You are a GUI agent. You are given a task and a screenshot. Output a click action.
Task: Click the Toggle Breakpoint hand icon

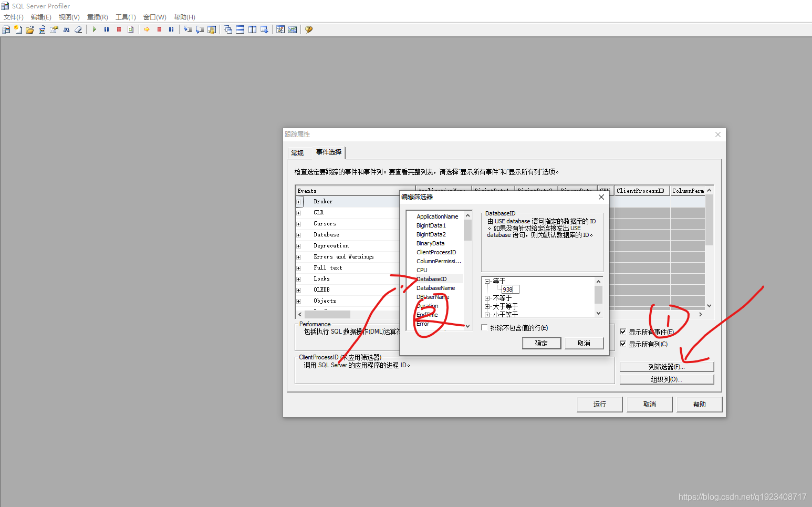tap(212, 29)
